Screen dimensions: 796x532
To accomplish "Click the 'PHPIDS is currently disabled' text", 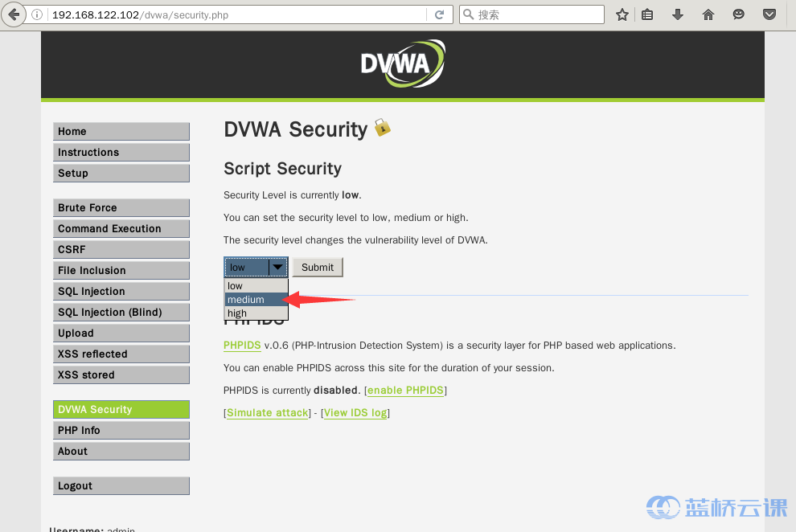I will pos(292,390).
